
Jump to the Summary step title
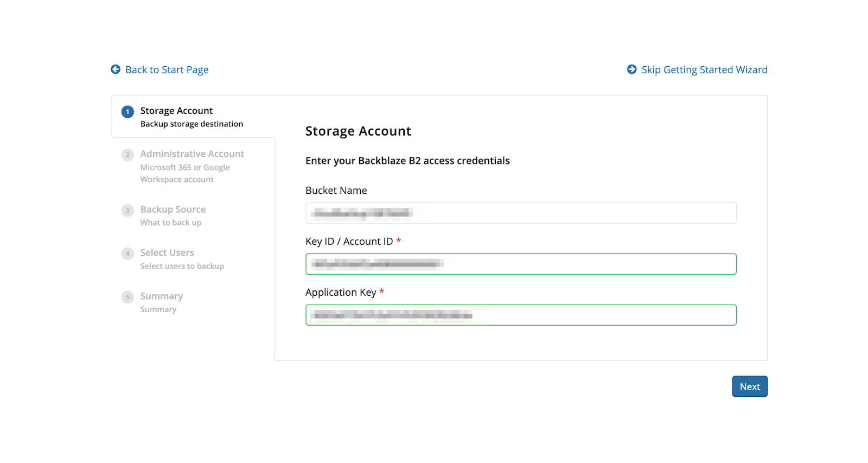162,296
